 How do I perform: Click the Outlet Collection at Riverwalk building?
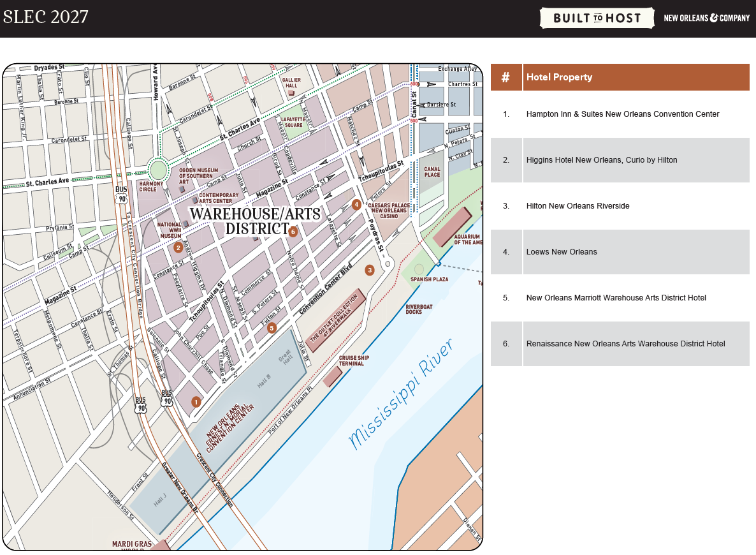pos(336,320)
